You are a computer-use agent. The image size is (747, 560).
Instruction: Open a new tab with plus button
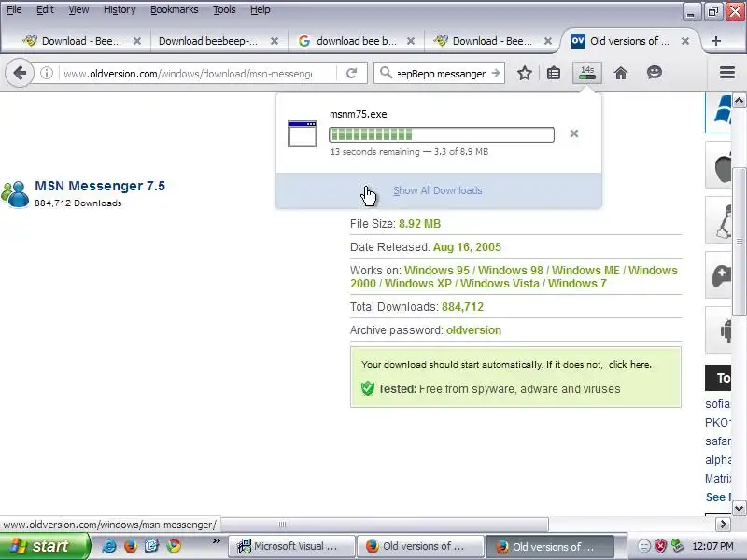[x=715, y=41]
